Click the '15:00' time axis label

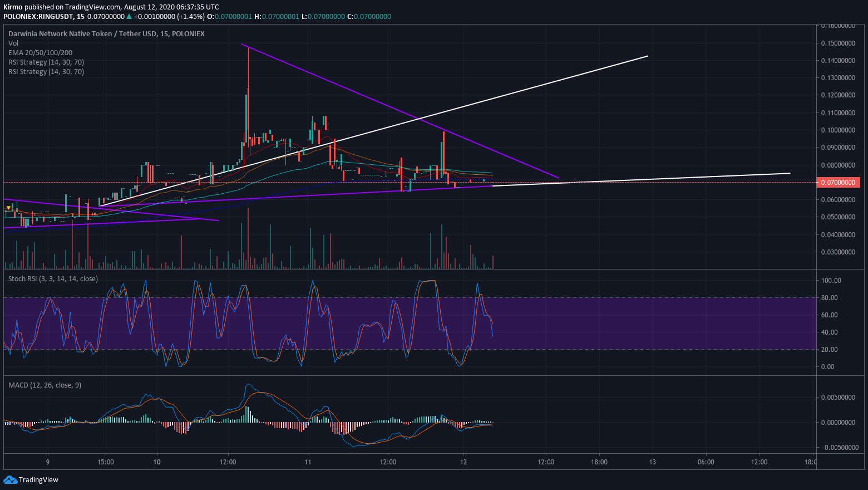pos(106,462)
